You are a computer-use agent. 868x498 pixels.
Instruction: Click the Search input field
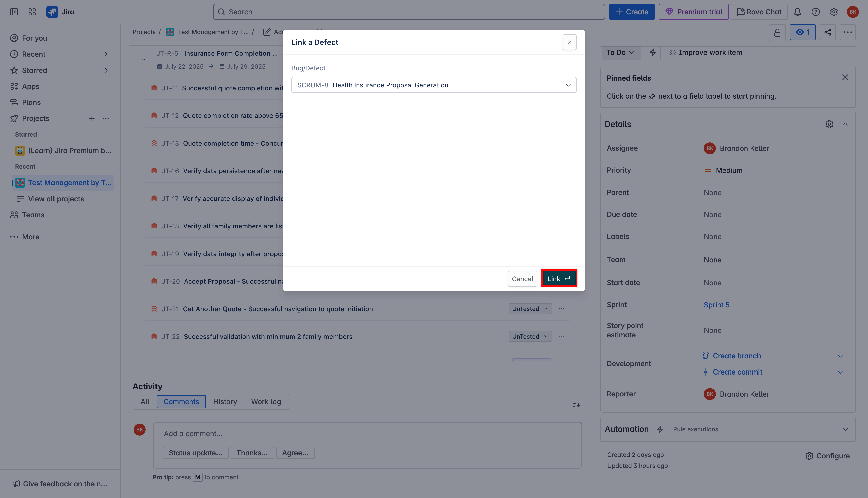tap(409, 12)
